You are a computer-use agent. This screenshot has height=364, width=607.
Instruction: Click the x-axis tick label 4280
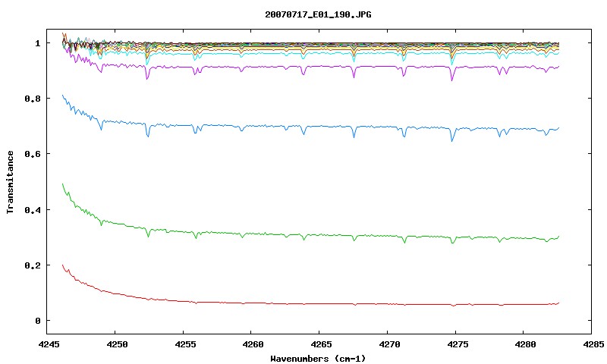click(524, 344)
